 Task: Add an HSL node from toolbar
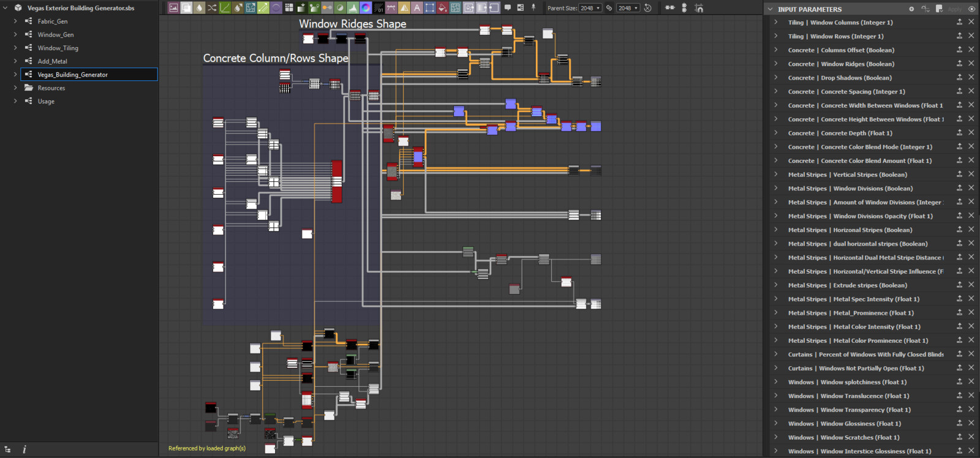coord(340,8)
